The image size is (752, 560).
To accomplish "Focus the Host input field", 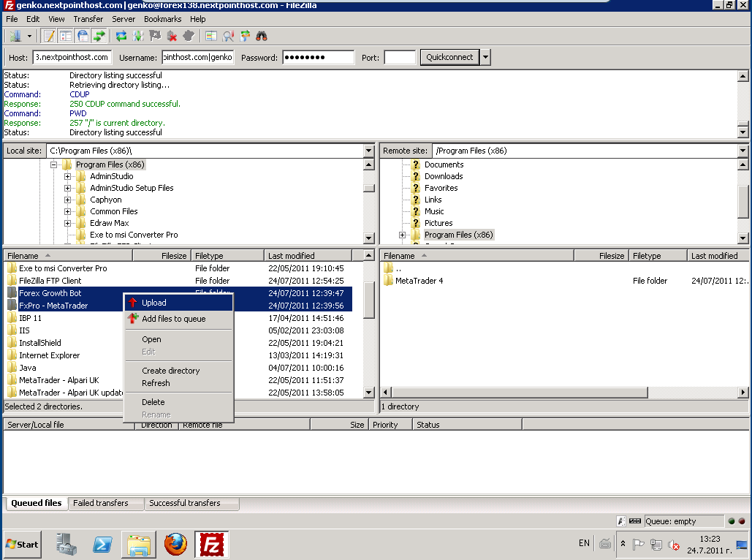I will click(x=72, y=57).
